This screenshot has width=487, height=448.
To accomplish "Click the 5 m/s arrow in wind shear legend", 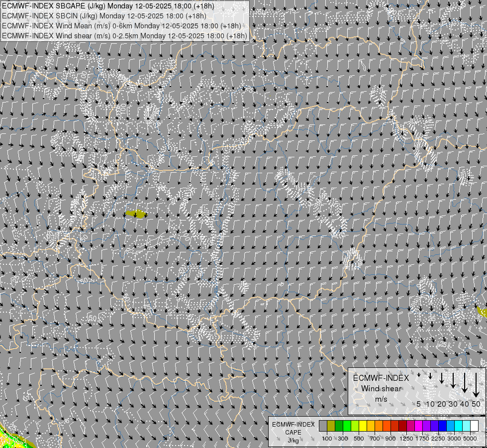I will coord(419,375).
